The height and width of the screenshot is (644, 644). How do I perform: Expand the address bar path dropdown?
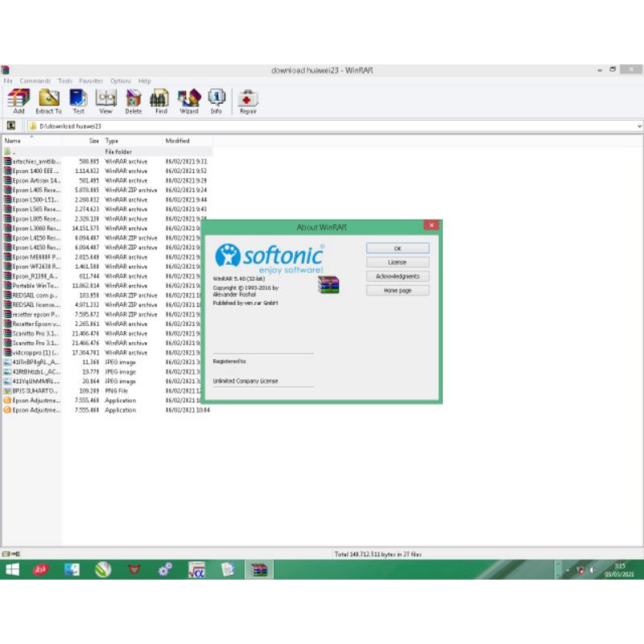pyautogui.click(x=639, y=126)
